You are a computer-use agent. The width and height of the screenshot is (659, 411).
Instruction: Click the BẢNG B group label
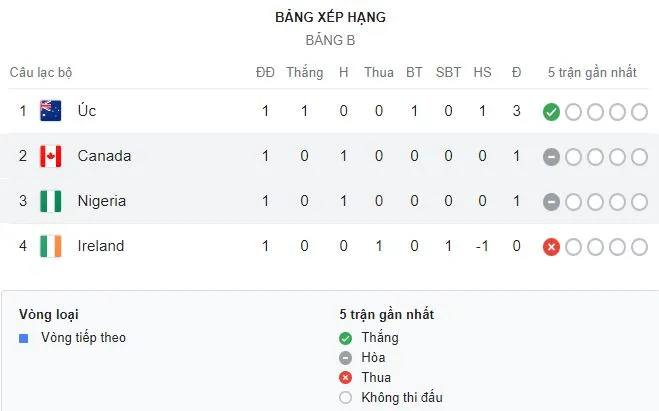330,41
